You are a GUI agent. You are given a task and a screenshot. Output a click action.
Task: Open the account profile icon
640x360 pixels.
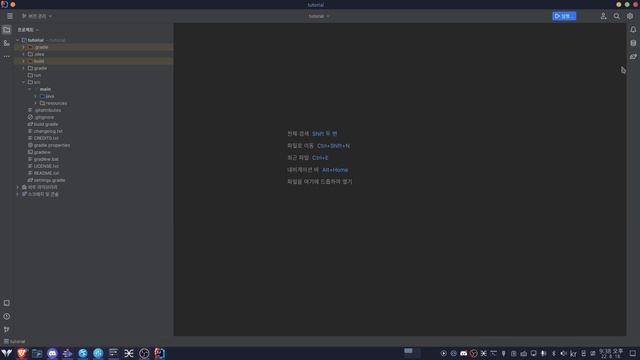(603, 16)
